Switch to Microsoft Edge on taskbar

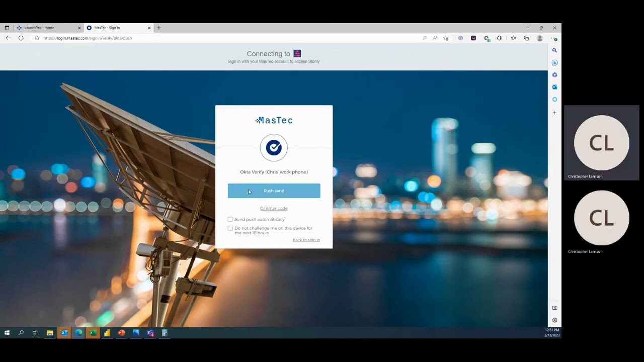[78, 333]
